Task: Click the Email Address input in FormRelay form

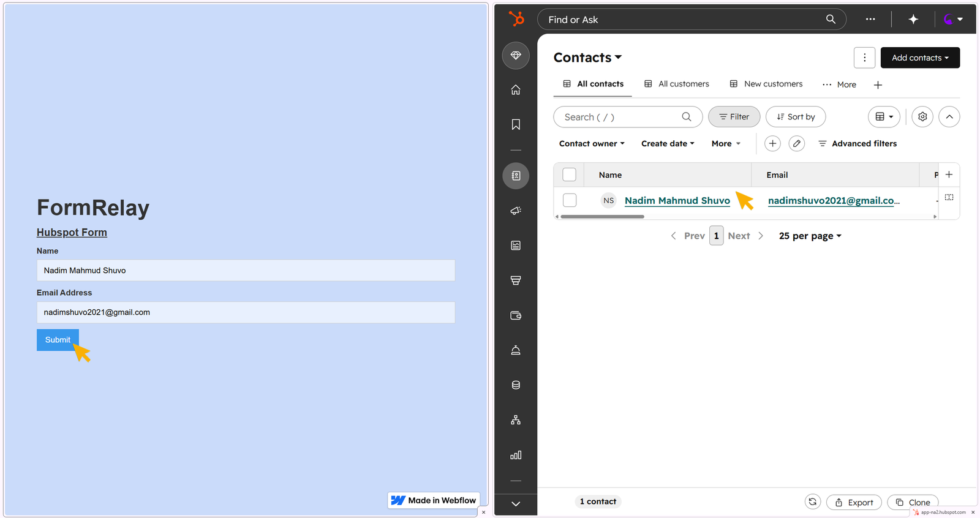Action: point(246,312)
